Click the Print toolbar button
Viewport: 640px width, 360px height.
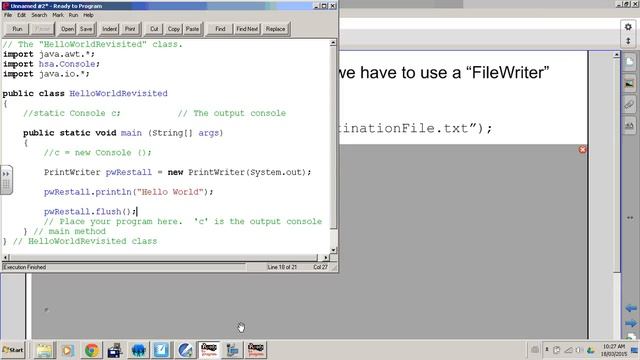(x=130, y=29)
